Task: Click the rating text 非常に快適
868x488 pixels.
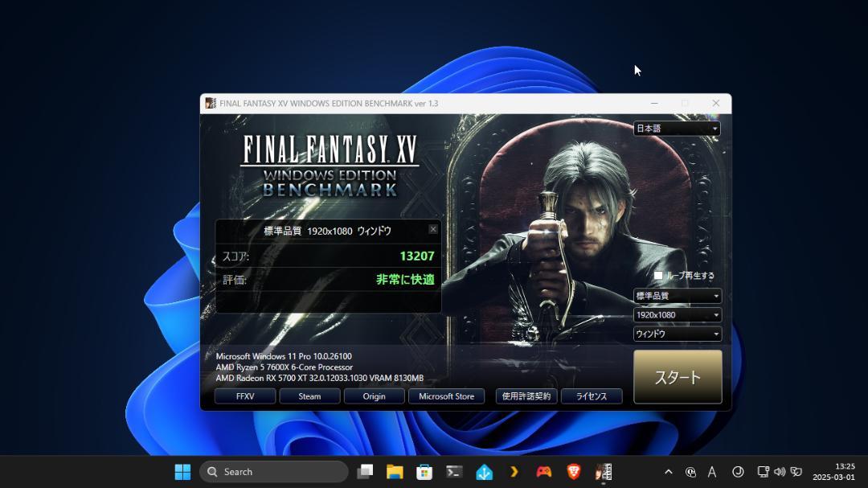Action: pyautogui.click(x=405, y=280)
